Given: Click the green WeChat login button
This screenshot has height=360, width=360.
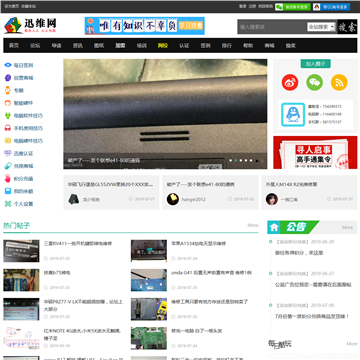Looking at the screenshot, I should pos(293,7).
